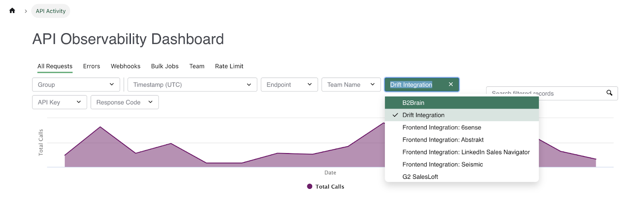Image resolution: width=644 pixels, height=199 pixels.
Task: Select B2Brain from the list
Action: pyautogui.click(x=413, y=103)
